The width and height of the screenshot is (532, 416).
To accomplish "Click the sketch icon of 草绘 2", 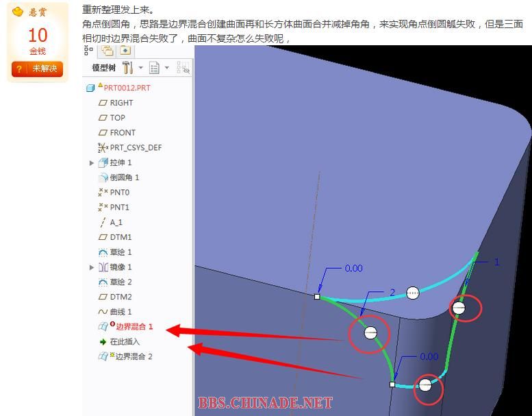I will pos(103,282).
